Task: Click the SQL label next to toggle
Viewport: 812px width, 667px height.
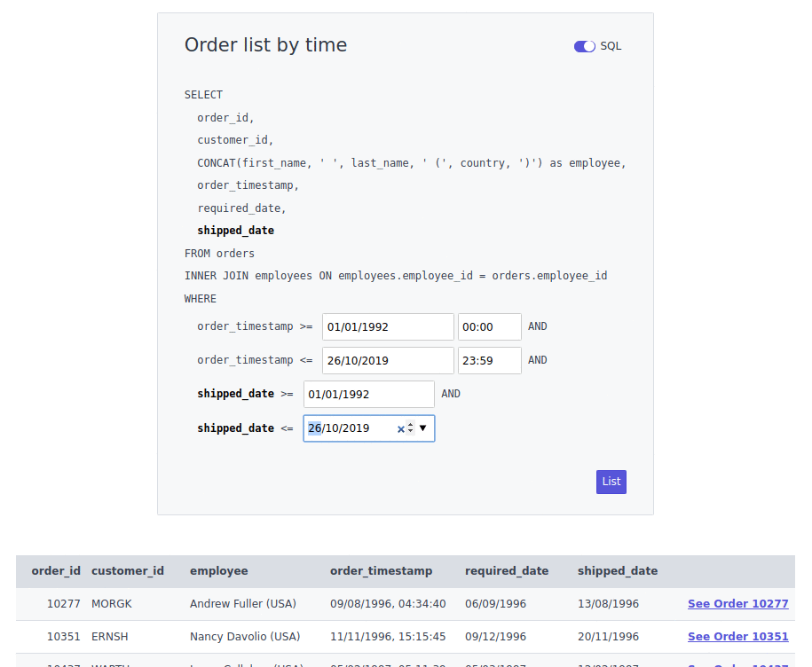Action: click(611, 46)
